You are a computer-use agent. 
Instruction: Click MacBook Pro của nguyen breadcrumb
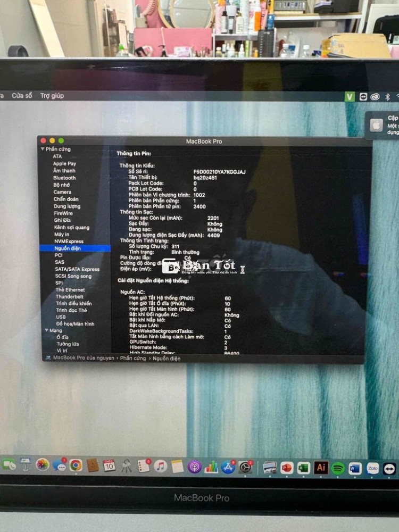tap(84, 358)
